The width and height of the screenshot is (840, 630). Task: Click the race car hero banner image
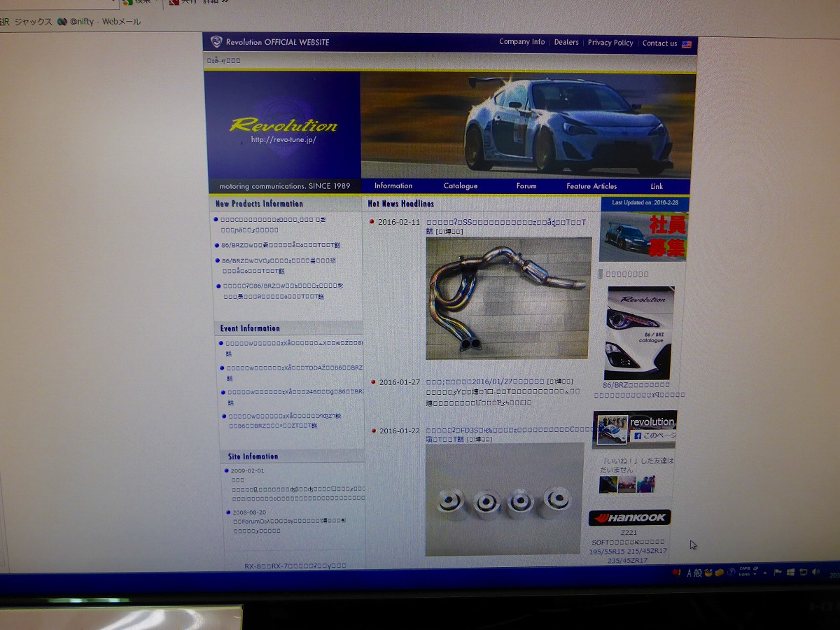526,126
